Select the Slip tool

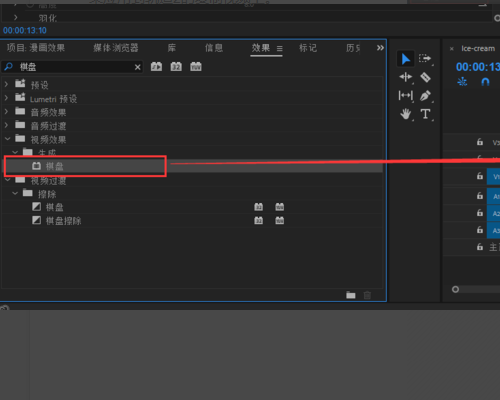pos(406,96)
